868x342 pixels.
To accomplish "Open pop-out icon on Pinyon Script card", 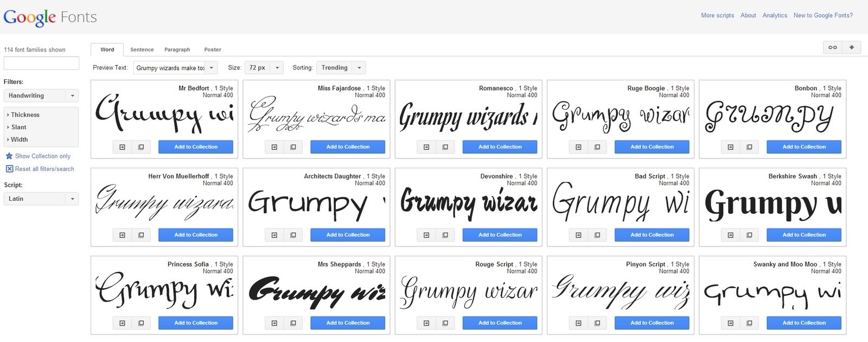I will (597, 323).
